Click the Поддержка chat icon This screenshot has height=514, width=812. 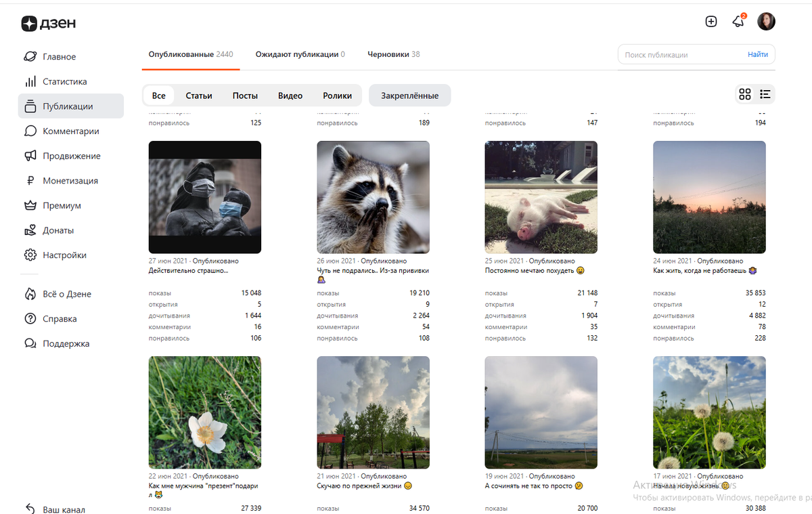pos(30,343)
